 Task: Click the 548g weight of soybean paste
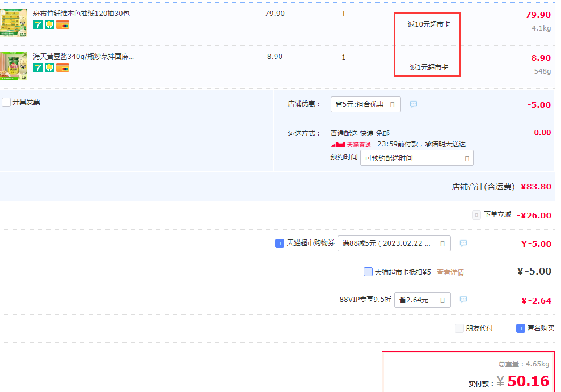[x=542, y=71]
